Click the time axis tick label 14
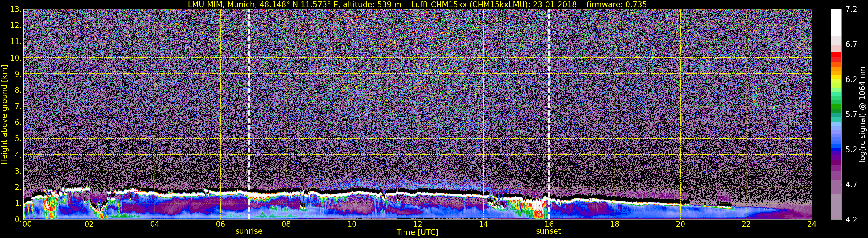 click(x=483, y=224)
